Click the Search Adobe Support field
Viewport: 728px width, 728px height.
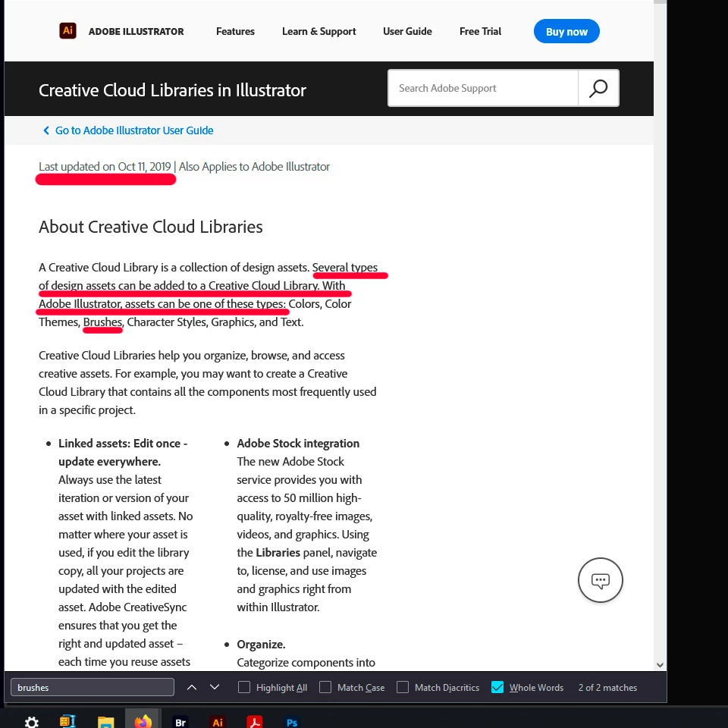(483, 88)
